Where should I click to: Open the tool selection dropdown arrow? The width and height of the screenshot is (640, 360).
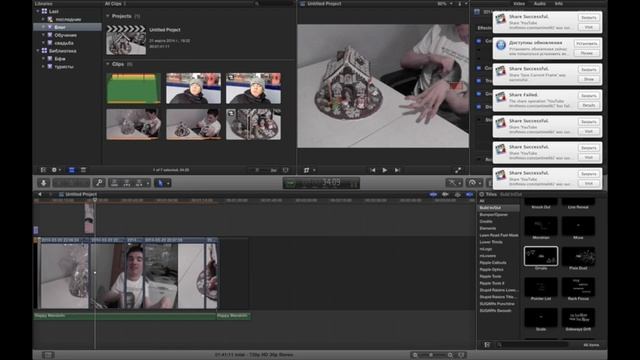click(x=168, y=183)
